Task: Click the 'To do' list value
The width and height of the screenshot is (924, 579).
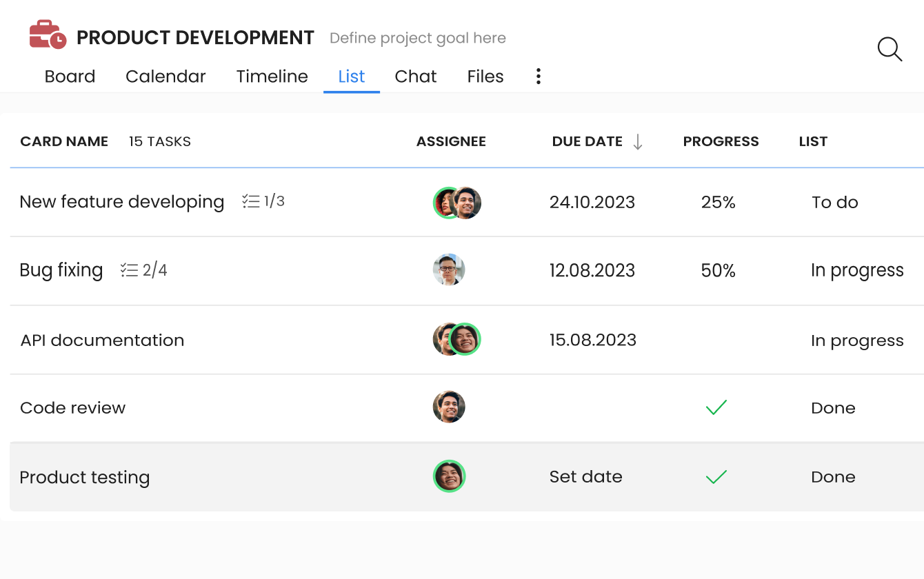Action: click(835, 202)
